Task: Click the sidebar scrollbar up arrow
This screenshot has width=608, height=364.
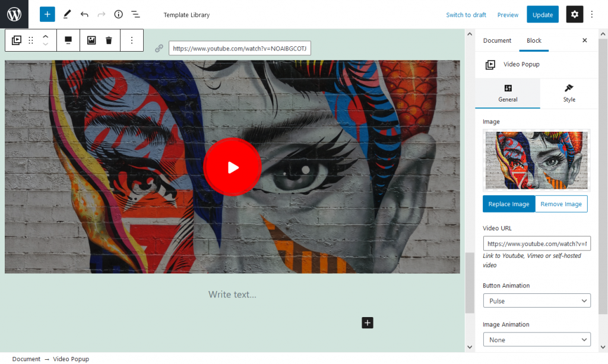Action: [603, 34]
